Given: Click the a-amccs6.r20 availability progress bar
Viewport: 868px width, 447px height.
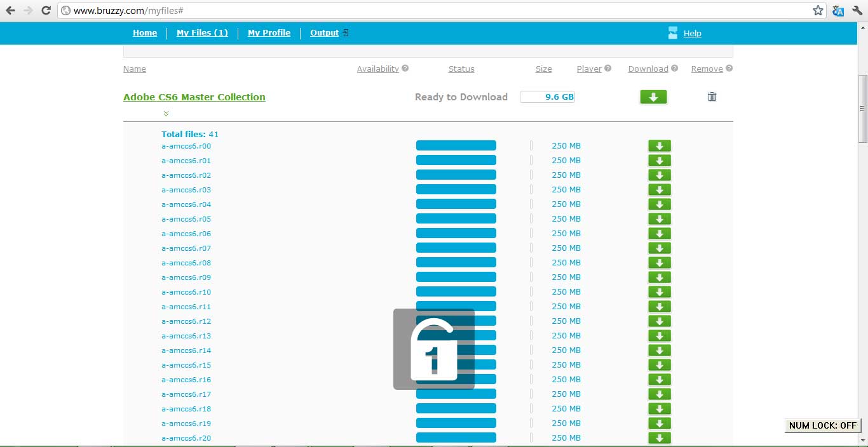Looking at the screenshot, I should [456, 438].
